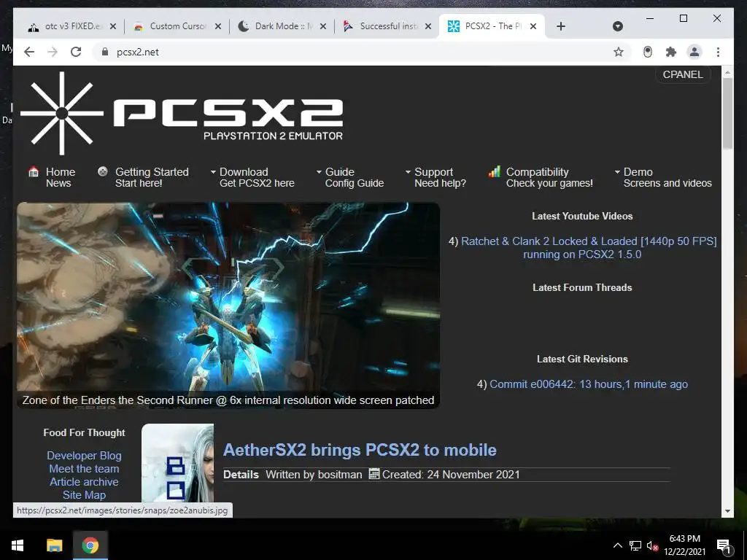The height and width of the screenshot is (560, 747).
Task: Click the Compatibility bar chart icon
Action: click(495, 171)
